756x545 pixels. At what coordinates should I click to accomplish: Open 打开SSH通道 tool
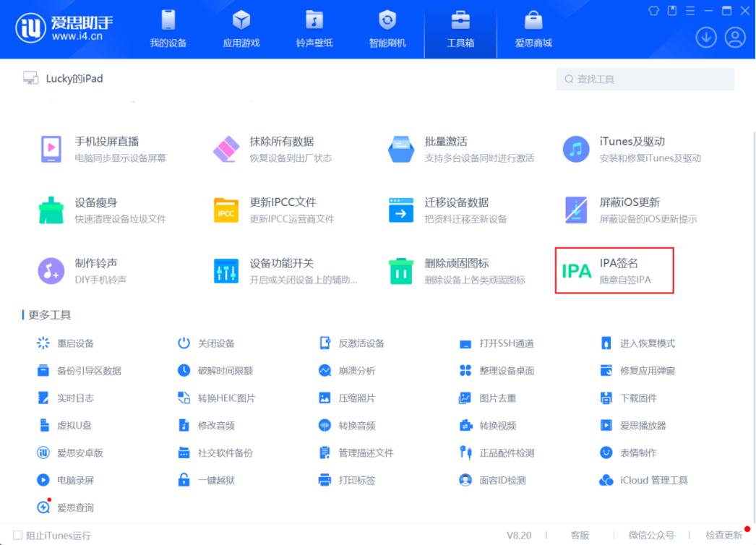tap(497, 343)
